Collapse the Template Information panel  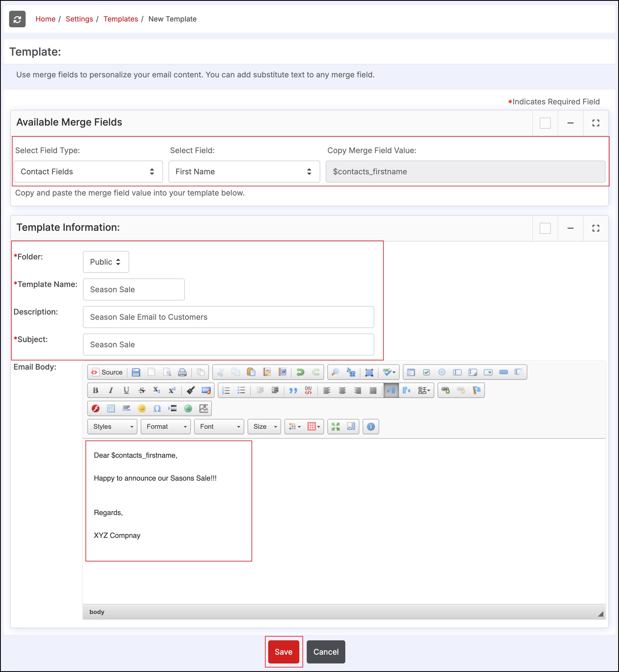(570, 228)
